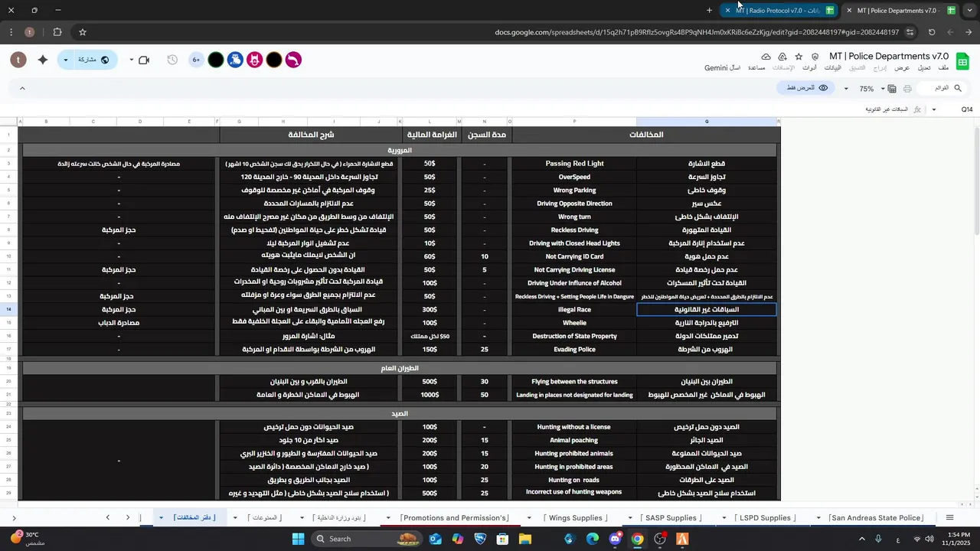Viewport: 980px width, 551px height.
Task: Select the cell 'Passing Red Light'
Action: coord(574,164)
